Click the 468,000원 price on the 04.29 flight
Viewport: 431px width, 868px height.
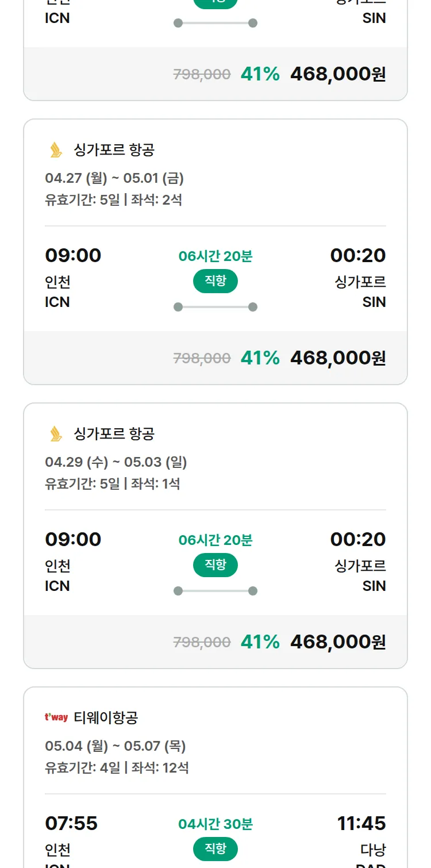pyautogui.click(x=338, y=642)
